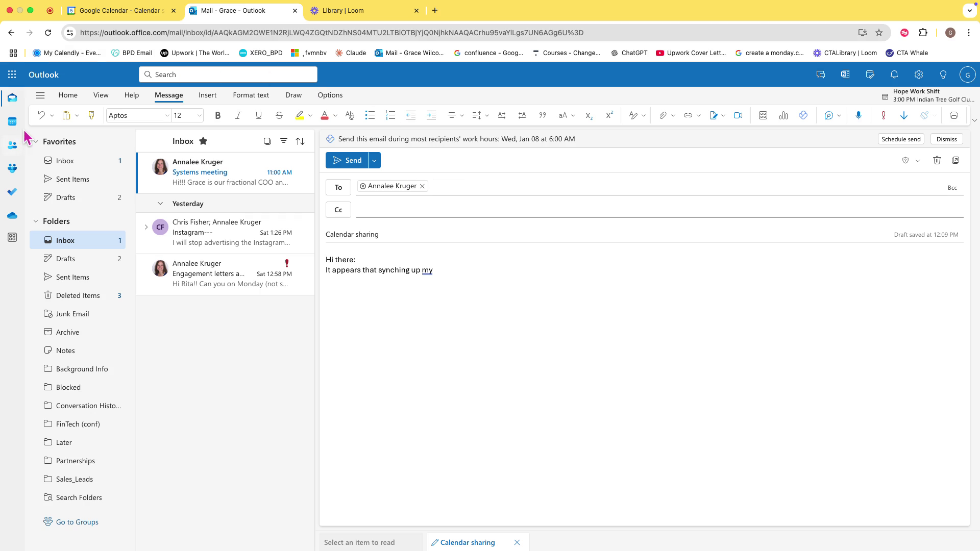This screenshot has height=551, width=980.
Task: Toggle bold formatting
Action: coord(218,116)
